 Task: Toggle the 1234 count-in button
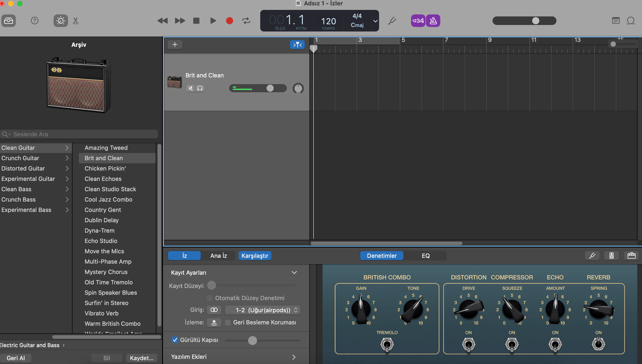coord(418,20)
